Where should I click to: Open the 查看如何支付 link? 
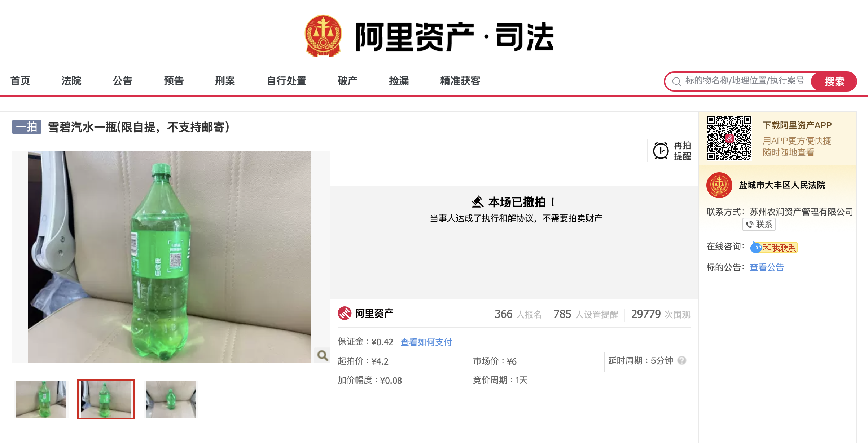(x=426, y=342)
